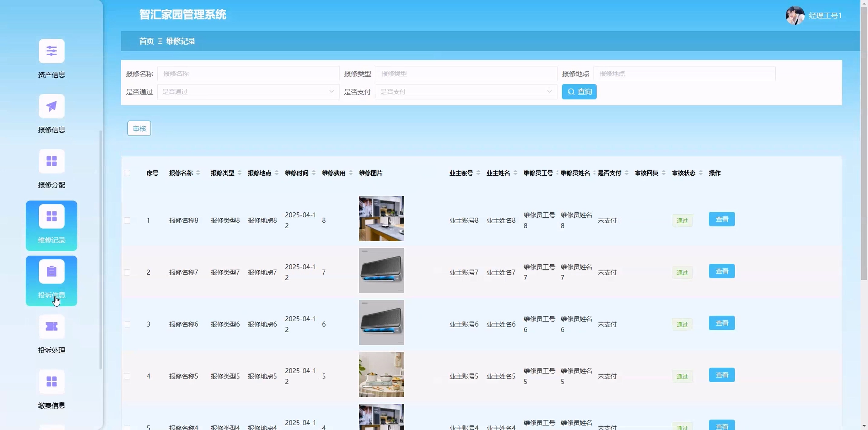Check the row 3 checkbox for 报修名称6

[x=127, y=324]
